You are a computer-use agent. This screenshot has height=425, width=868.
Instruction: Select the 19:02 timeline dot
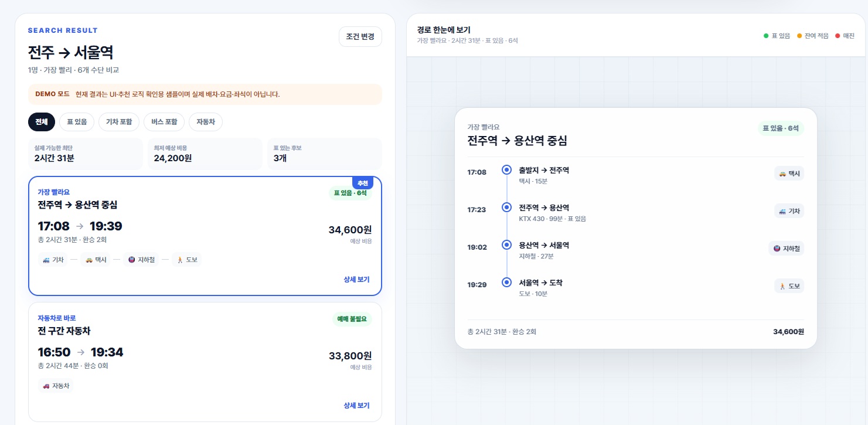[507, 245]
